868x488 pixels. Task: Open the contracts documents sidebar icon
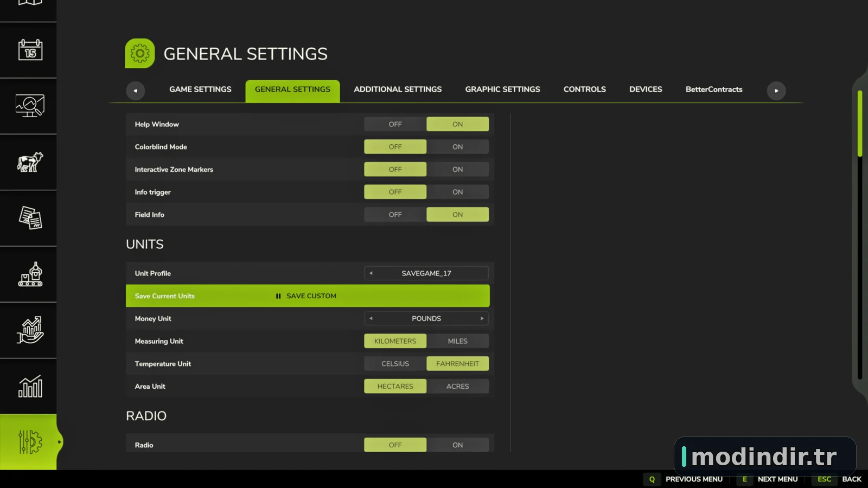tap(30, 218)
